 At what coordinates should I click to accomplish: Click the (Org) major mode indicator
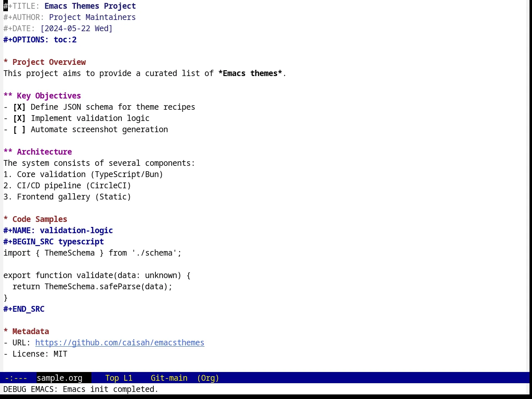tap(208, 378)
